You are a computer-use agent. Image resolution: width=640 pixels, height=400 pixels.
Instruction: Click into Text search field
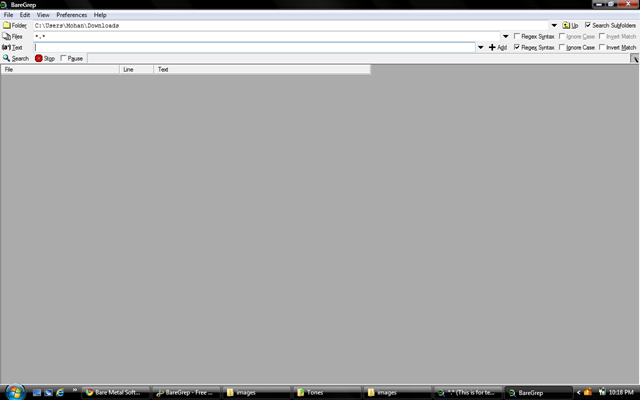(x=255, y=47)
